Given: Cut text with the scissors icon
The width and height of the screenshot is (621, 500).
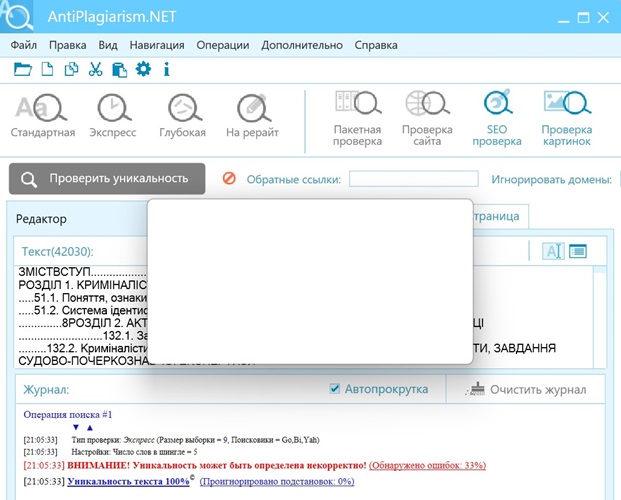Looking at the screenshot, I should (x=95, y=69).
